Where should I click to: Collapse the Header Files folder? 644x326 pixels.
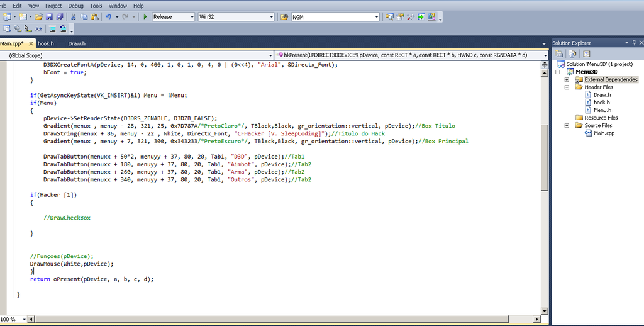click(x=567, y=87)
